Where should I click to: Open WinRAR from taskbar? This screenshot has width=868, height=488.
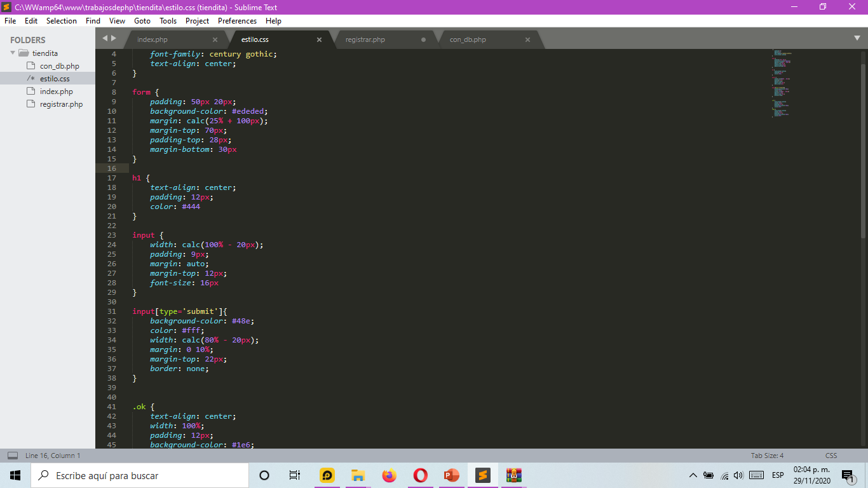pyautogui.click(x=513, y=475)
